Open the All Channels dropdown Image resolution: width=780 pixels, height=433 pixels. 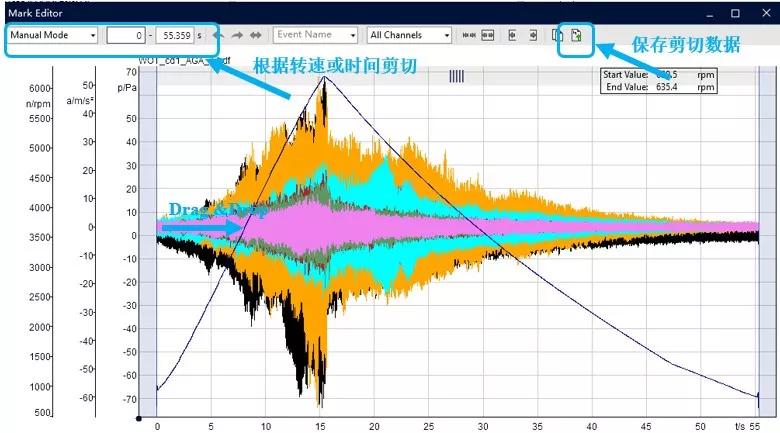410,35
